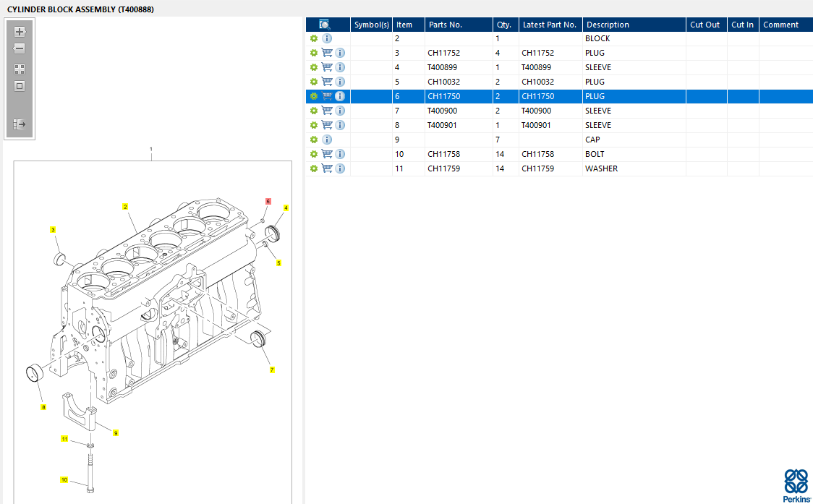Image resolution: width=813 pixels, height=504 pixels.
Task: Click the green gear icon for BLOCK row
Action: (x=314, y=38)
